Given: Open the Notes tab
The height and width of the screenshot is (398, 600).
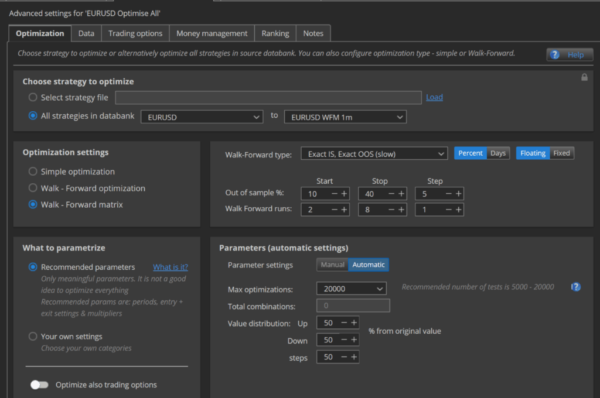Looking at the screenshot, I should coord(313,33).
